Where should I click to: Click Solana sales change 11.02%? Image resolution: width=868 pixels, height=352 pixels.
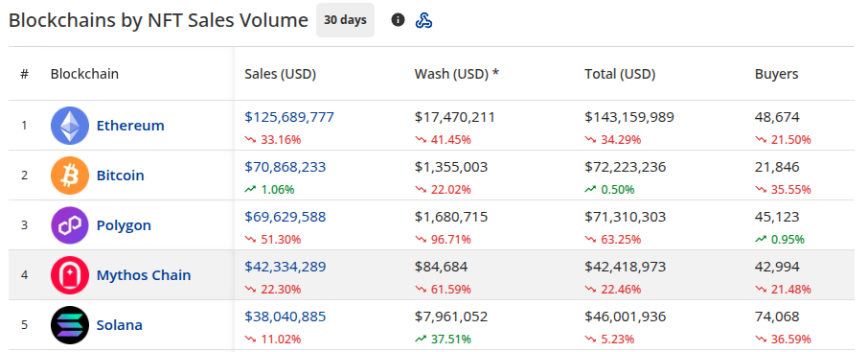273,340
